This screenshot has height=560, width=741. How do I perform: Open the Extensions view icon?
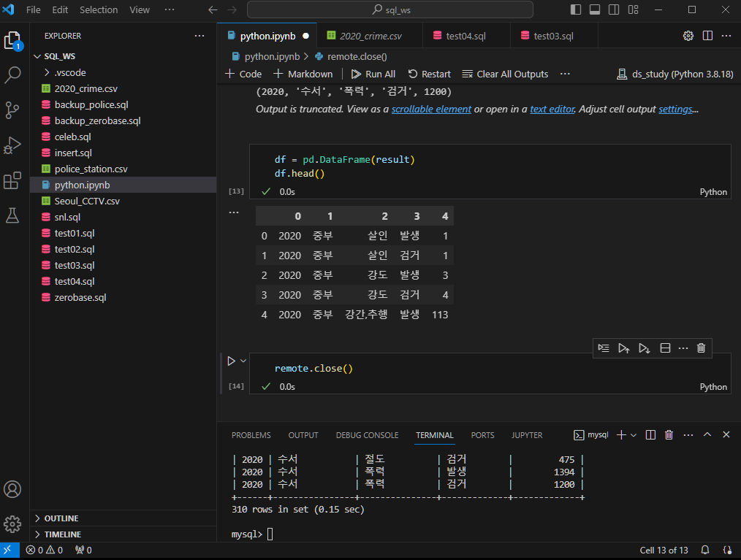pos(12,180)
